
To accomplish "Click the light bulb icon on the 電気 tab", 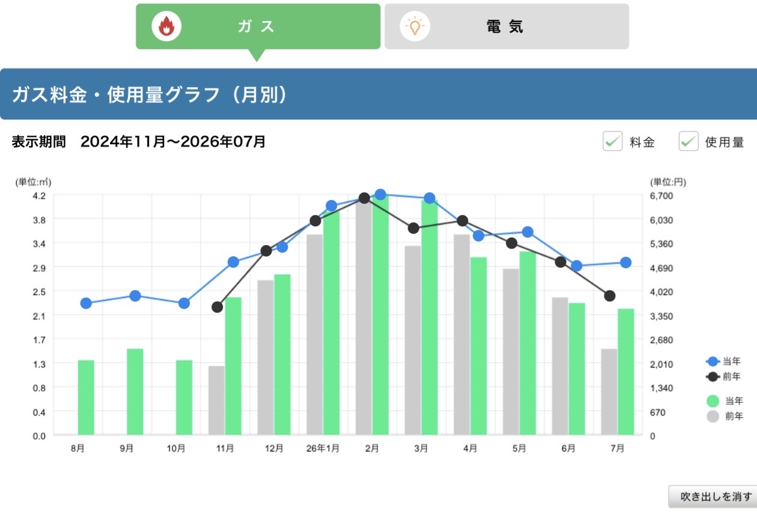I will pos(415,26).
